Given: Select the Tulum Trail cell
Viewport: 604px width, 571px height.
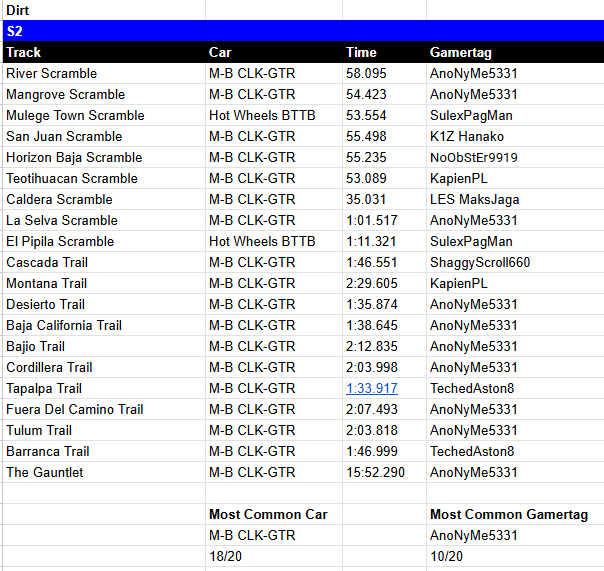Looking at the screenshot, I should [x=104, y=430].
